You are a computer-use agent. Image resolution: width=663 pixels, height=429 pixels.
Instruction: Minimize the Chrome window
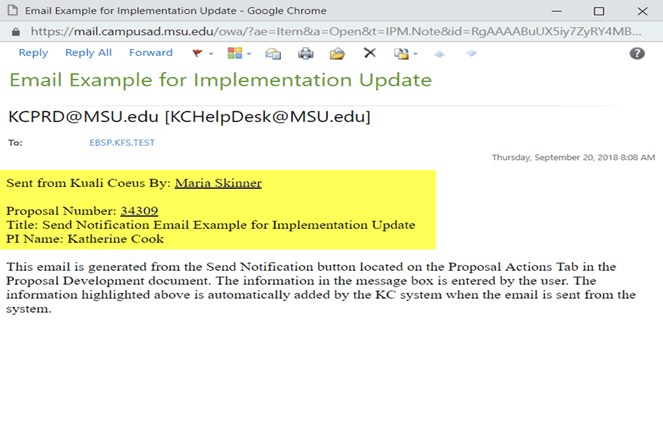point(557,11)
